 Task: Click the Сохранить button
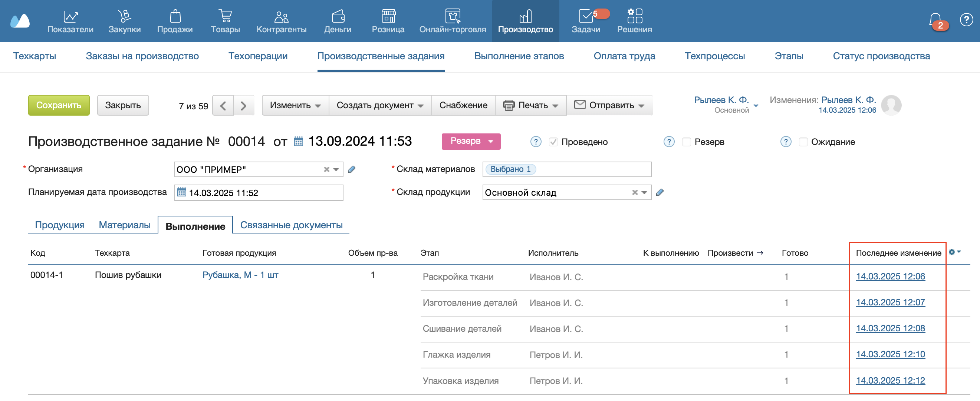[59, 105]
